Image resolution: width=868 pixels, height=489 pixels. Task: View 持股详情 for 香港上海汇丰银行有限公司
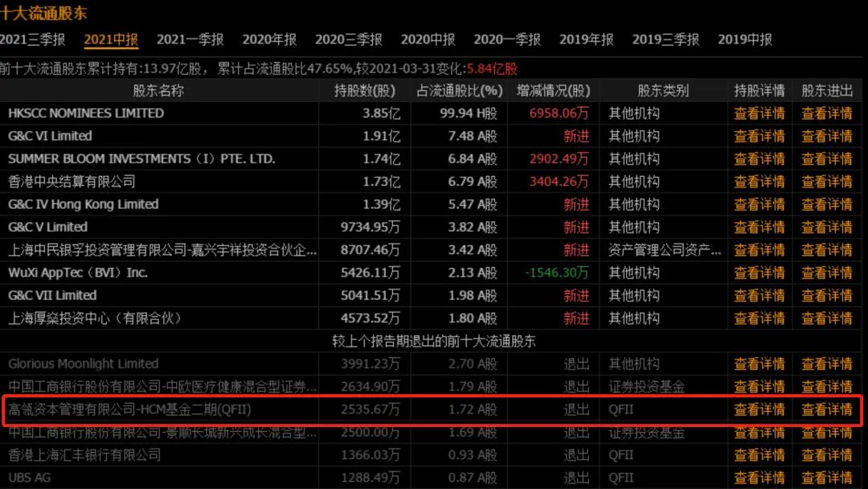pos(759,455)
